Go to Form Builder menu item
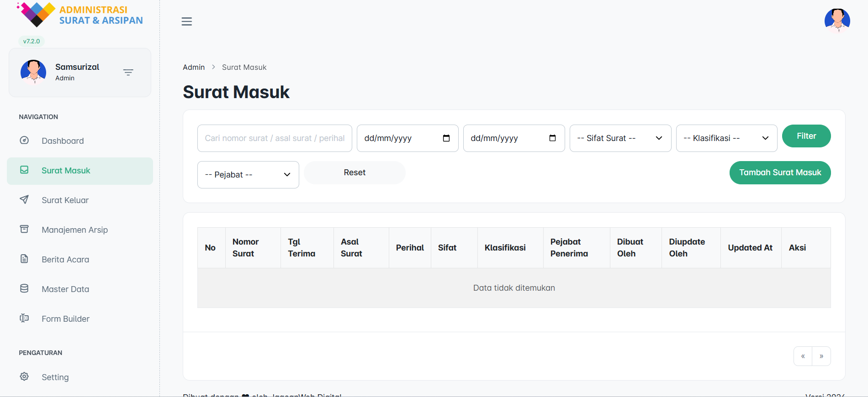This screenshot has height=397, width=868. (x=65, y=319)
